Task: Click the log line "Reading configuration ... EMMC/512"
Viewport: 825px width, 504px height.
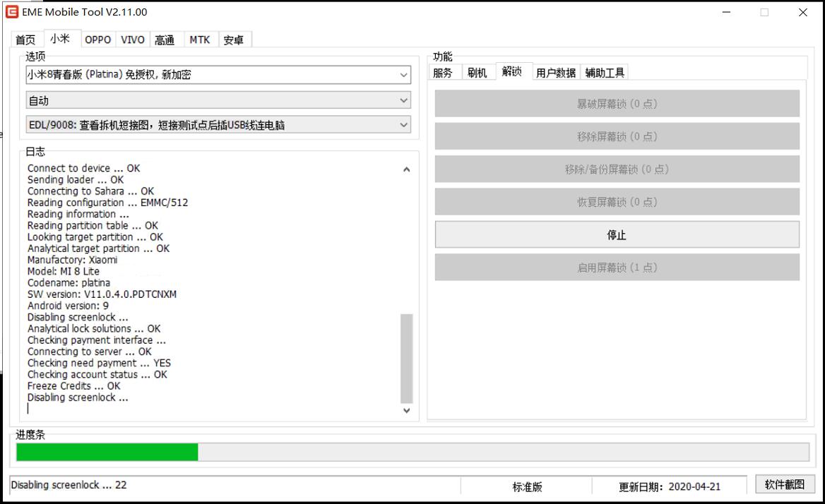Action: pyautogui.click(x=107, y=203)
